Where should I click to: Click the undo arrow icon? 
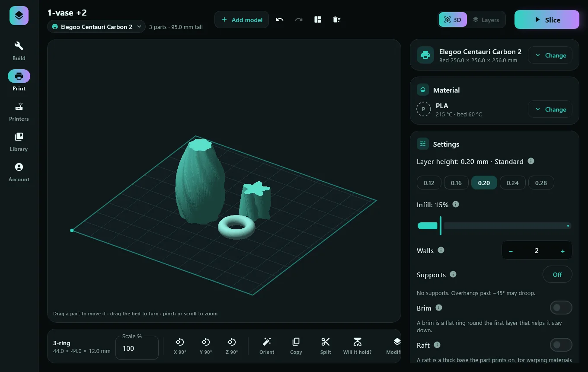[x=280, y=19]
